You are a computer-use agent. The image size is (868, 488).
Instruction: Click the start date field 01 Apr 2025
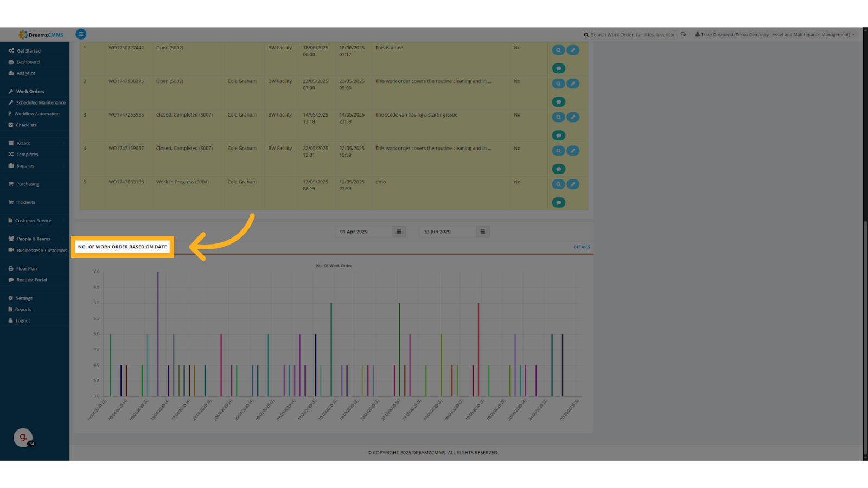(x=364, y=232)
